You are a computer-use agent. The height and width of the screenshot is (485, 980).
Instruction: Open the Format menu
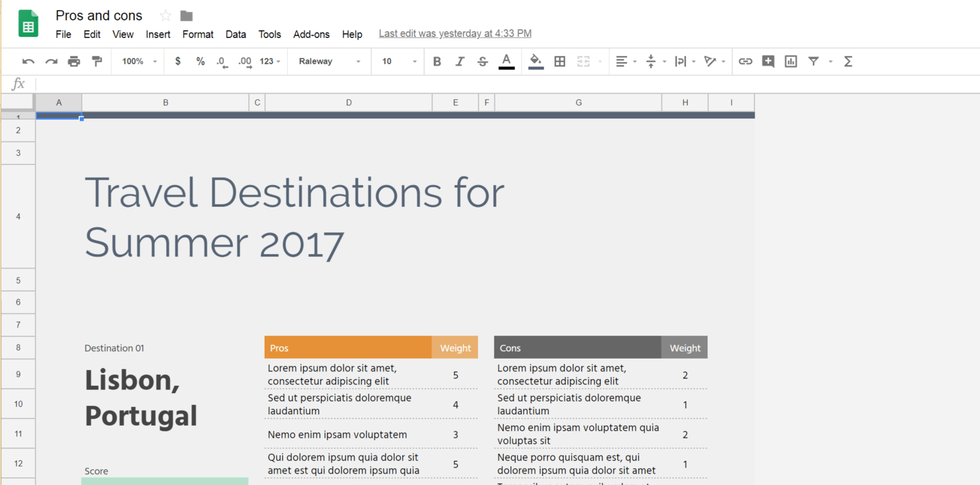coord(198,34)
